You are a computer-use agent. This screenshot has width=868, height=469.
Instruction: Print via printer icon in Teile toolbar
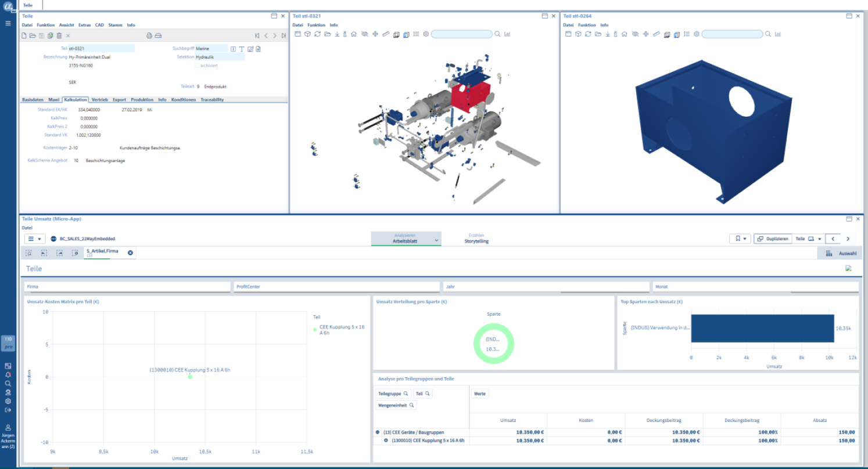point(149,36)
